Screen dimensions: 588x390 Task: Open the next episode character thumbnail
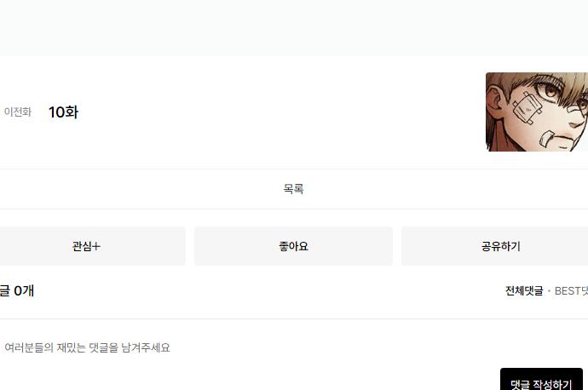(x=537, y=112)
